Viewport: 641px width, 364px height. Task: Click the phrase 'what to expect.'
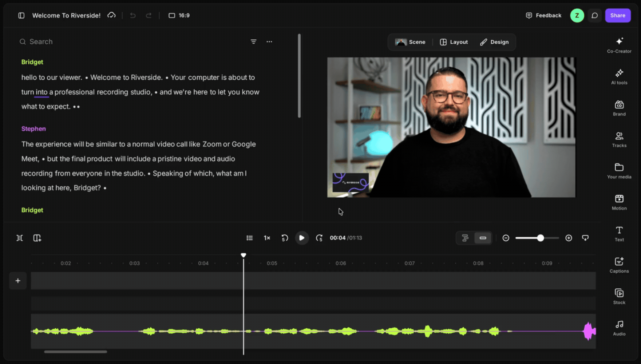click(x=46, y=107)
